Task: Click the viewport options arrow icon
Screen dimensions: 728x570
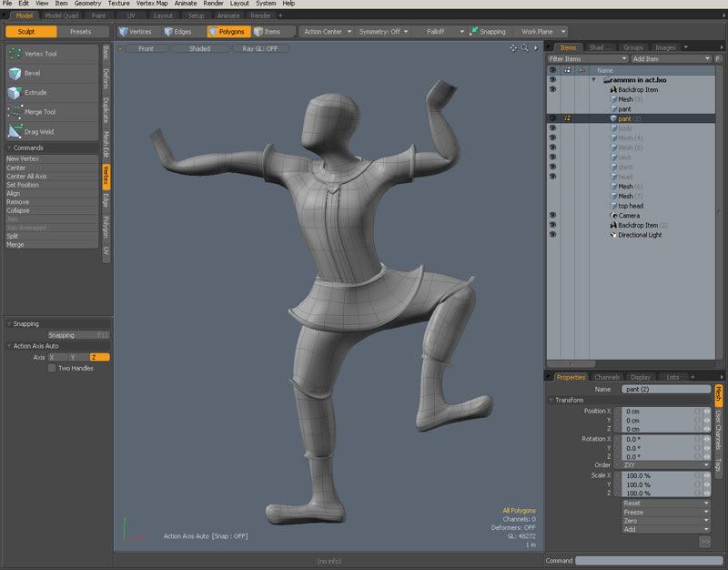Action: coord(535,48)
